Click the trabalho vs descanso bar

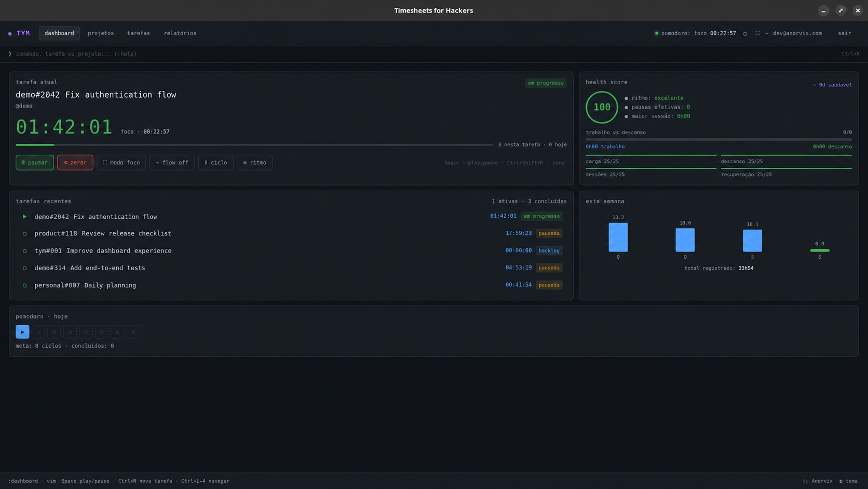718,139
